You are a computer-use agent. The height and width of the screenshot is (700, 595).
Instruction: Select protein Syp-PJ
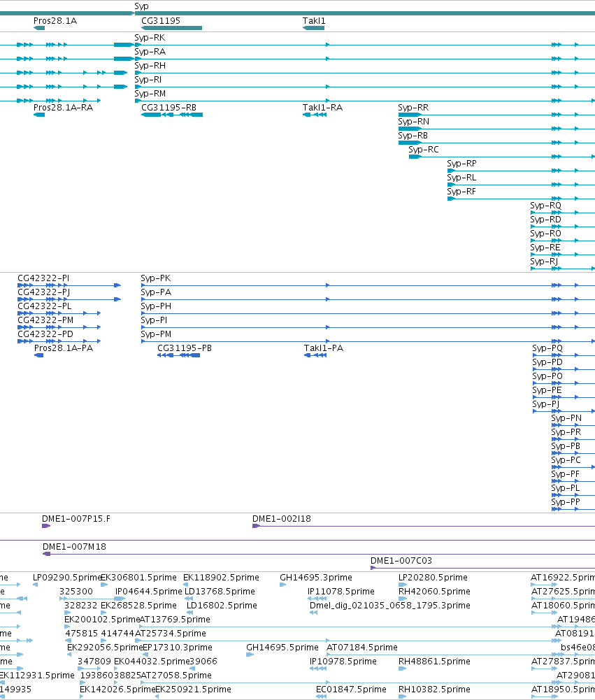546,404
